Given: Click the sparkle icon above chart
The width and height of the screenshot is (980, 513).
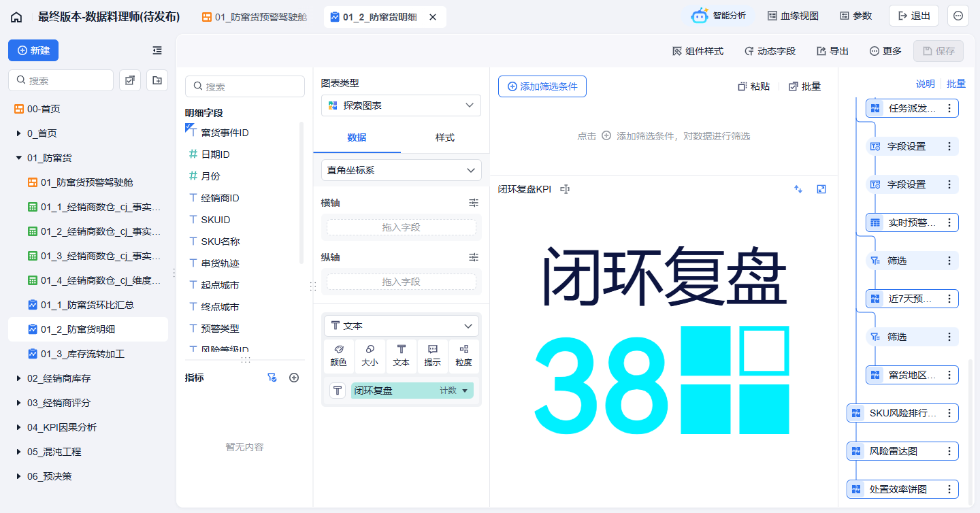Looking at the screenshot, I should click(798, 189).
